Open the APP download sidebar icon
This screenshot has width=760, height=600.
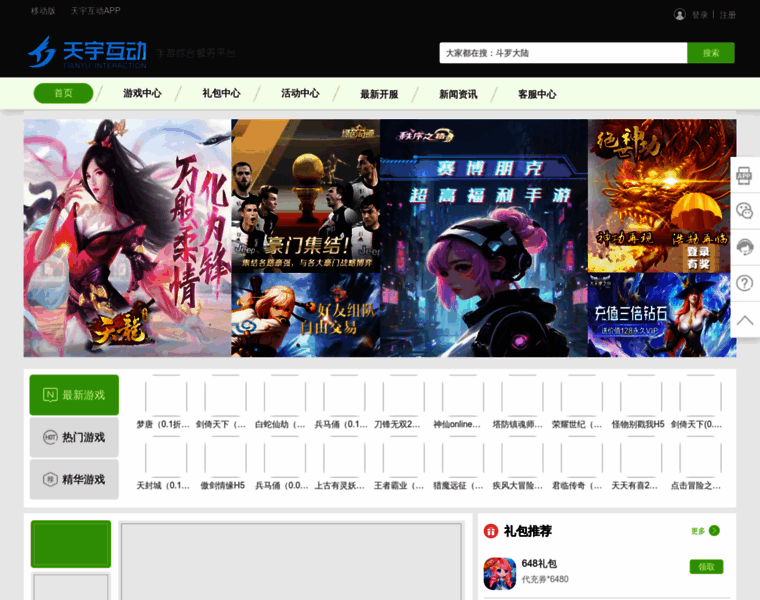744,175
